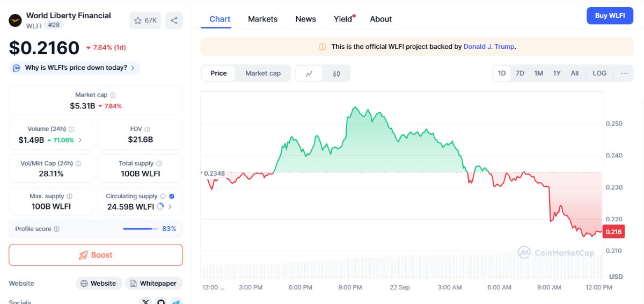Set chart range to 1D
The image size is (644, 304).
[502, 74]
